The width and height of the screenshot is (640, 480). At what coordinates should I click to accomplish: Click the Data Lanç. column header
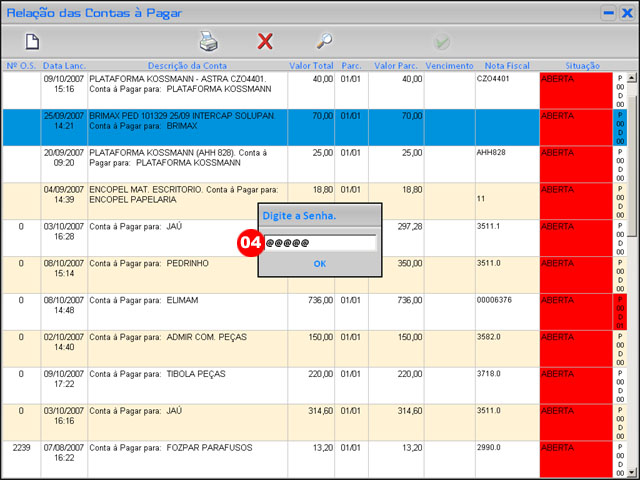tap(64, 65)
